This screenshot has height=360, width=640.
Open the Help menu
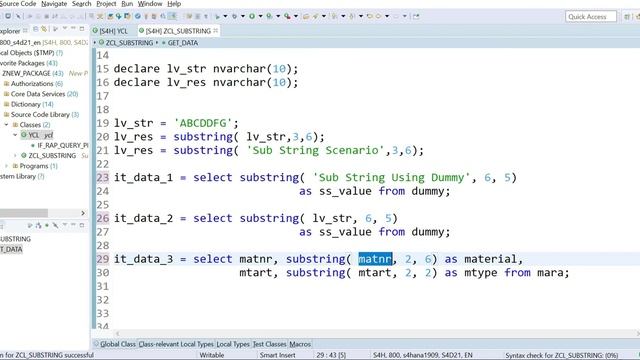[174, 4]
